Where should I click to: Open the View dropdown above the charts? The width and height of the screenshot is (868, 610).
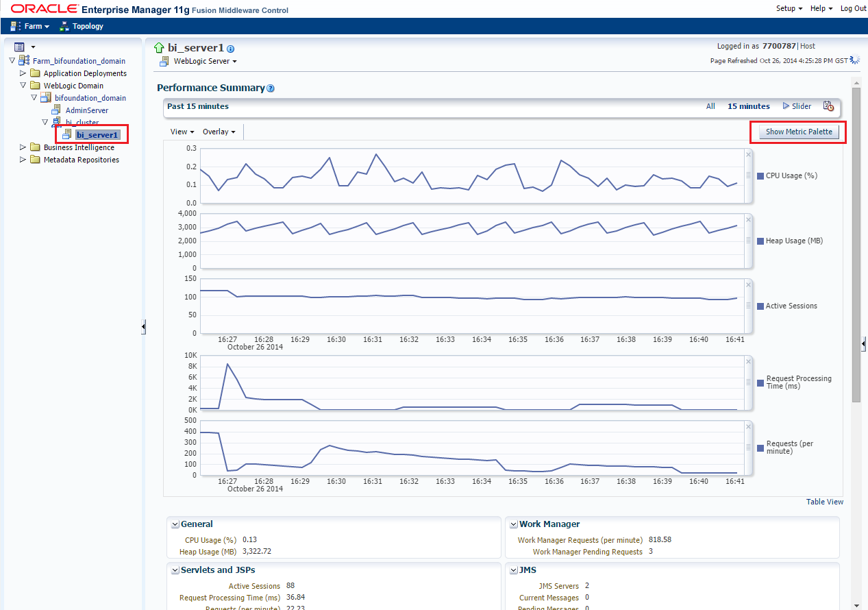point(182,132)
